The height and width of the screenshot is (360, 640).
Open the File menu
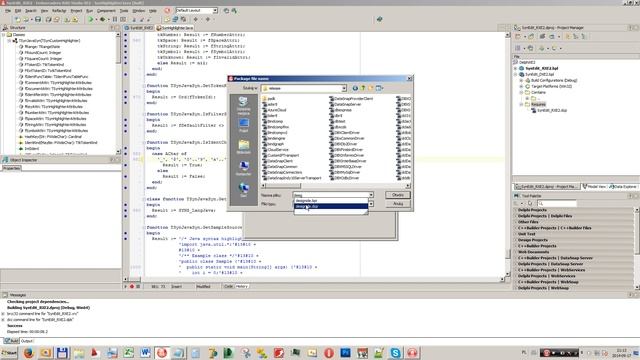(8, 11)
